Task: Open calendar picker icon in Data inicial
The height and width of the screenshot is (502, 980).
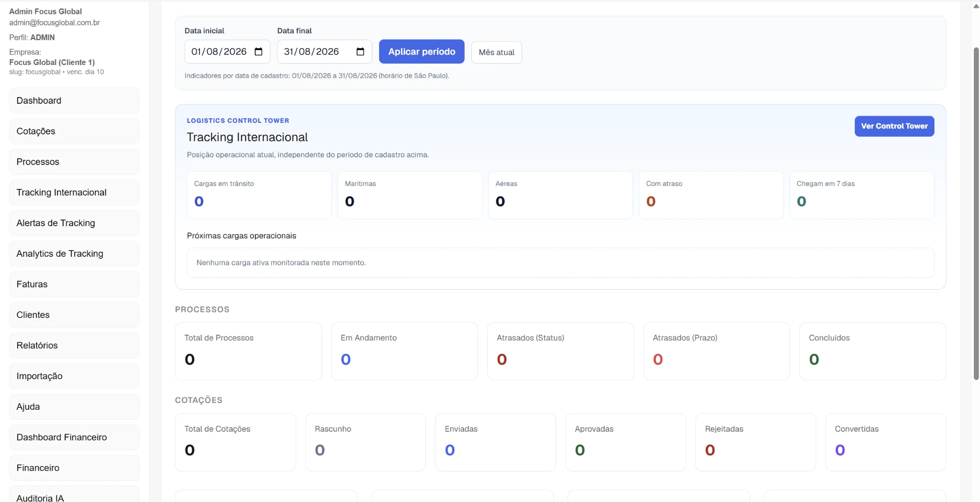Action: (258, 52)
